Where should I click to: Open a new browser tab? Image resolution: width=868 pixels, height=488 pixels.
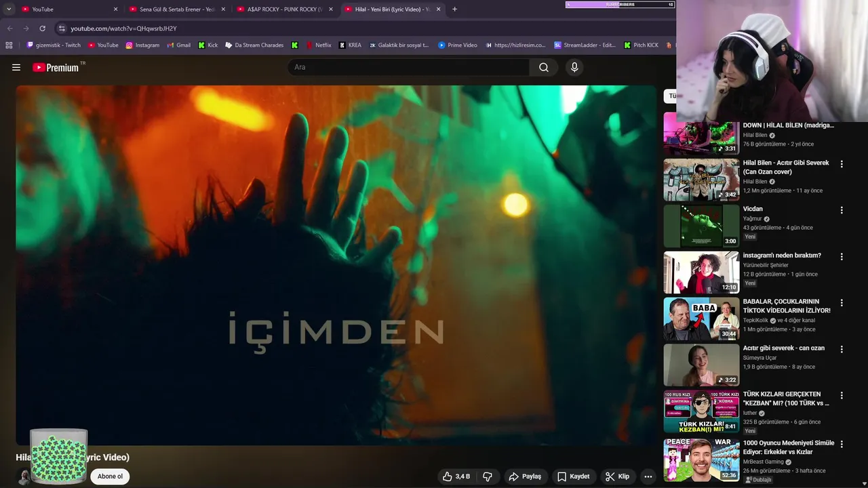454,9
